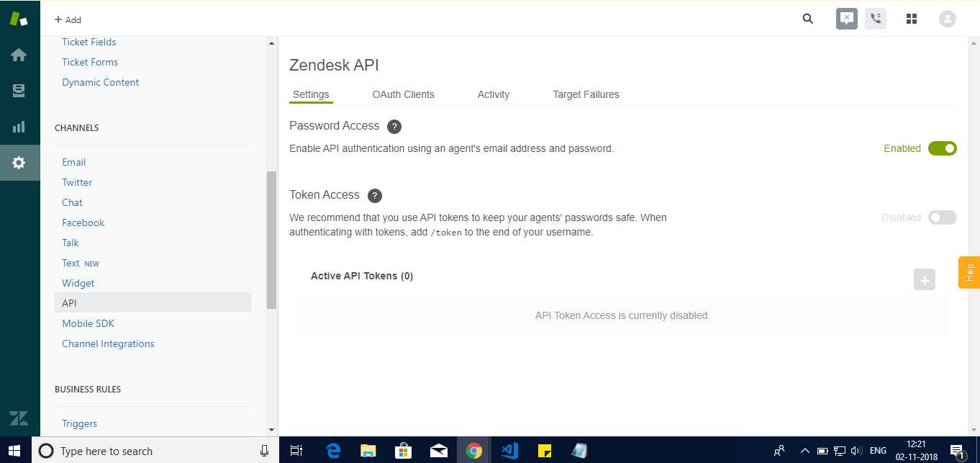Viewport: 980px width, 463px height.
Task: Click 'API Token Access is currently disabled.' message
Action: coord(622,315)
